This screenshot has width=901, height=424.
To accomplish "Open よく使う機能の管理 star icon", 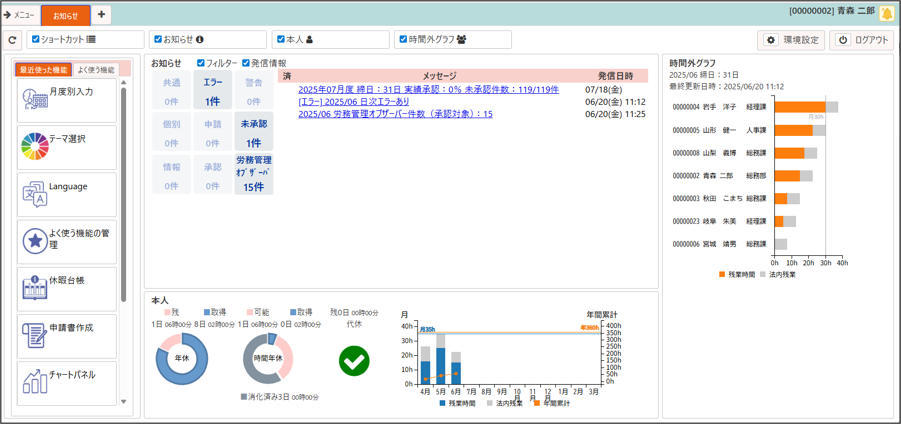I will (35, 240).
